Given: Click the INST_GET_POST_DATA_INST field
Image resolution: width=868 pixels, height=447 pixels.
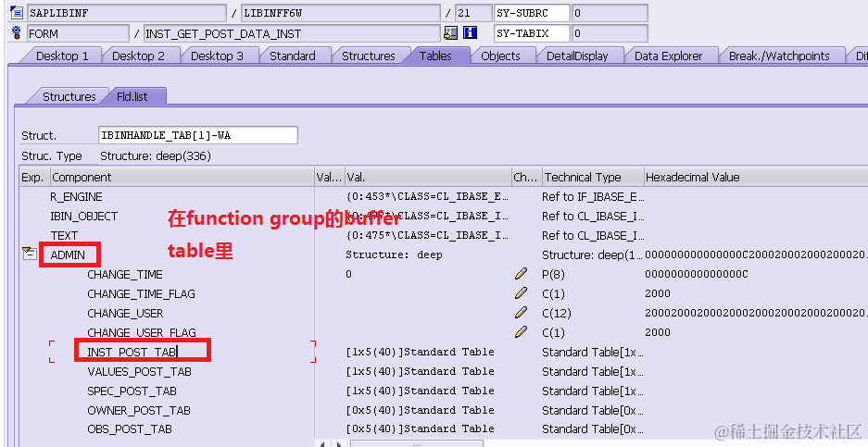Looking at the screenshot, I should coord(293,33).
